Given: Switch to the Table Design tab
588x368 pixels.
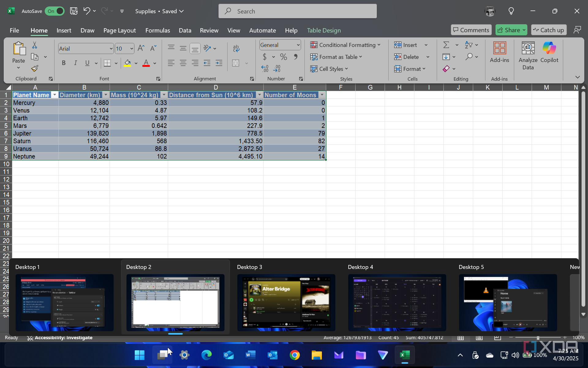Looking at the screenshot, I should coord(324,30).
